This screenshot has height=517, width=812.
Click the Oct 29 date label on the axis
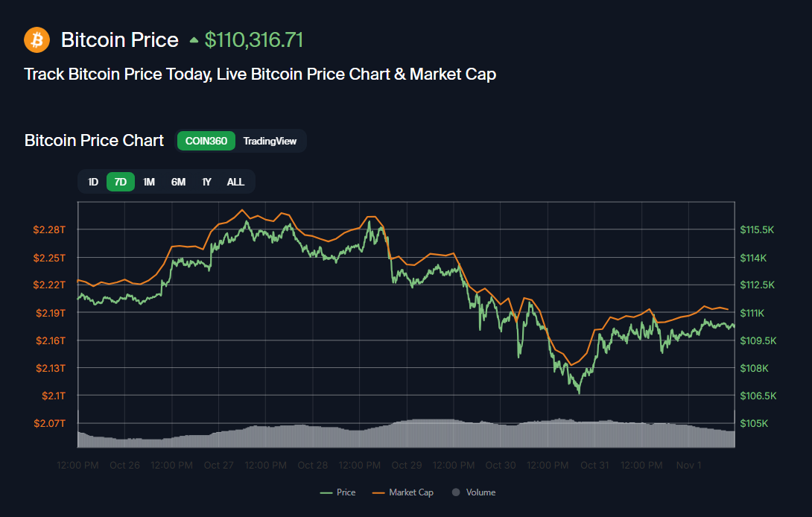[x=406, y=465]
